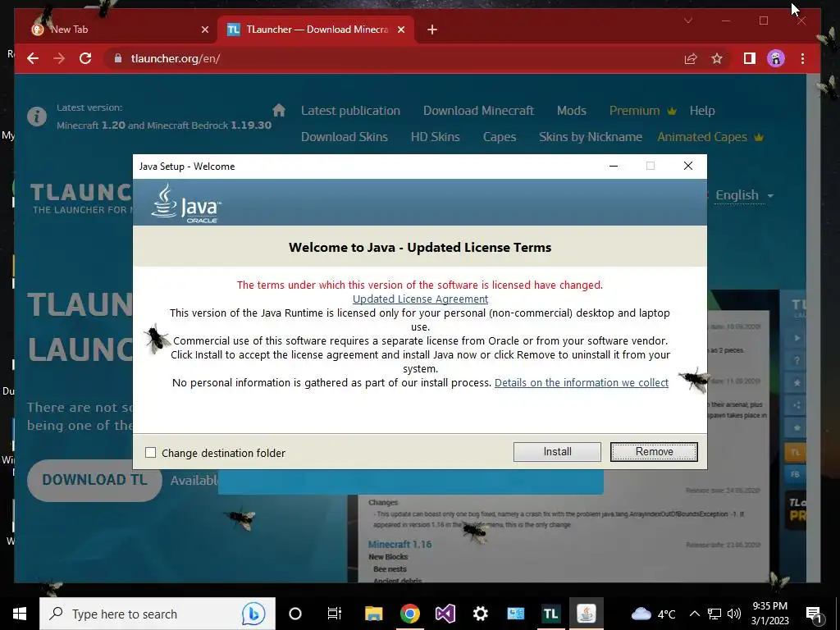The image size is (840, 630).
Task: Open Bing chat icon in search box
Action: (253, 614)
